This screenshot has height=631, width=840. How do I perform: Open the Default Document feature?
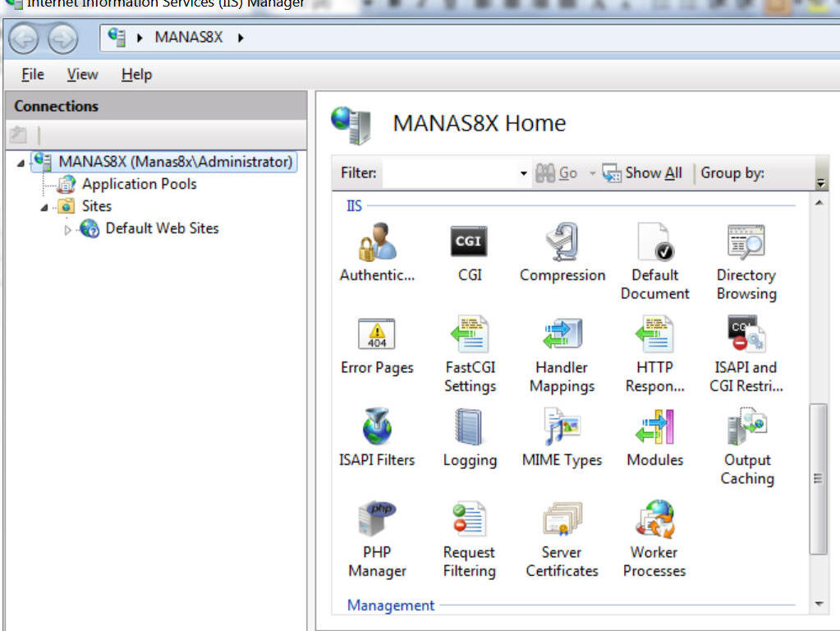(654, 261)
